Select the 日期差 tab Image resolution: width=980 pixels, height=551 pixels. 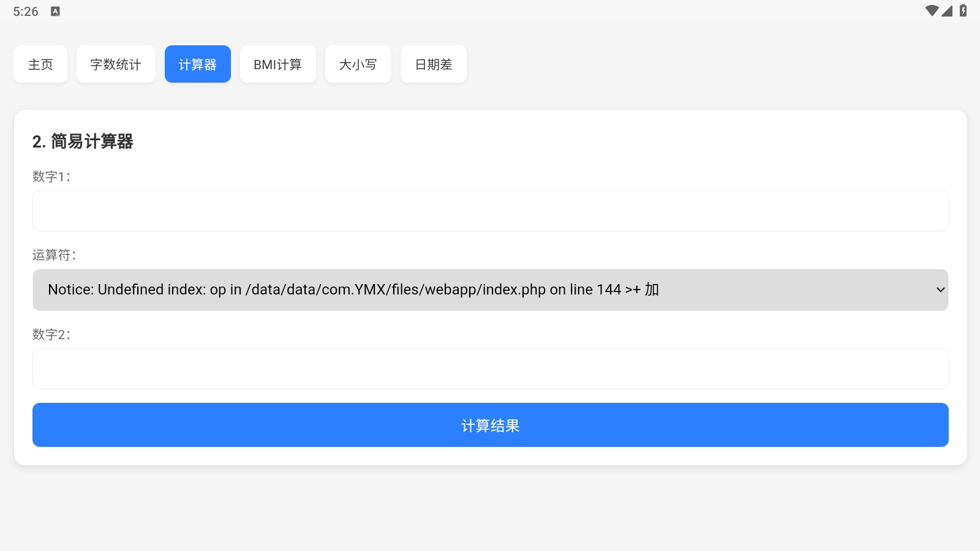pyautogui.click(x=433, y=64)
